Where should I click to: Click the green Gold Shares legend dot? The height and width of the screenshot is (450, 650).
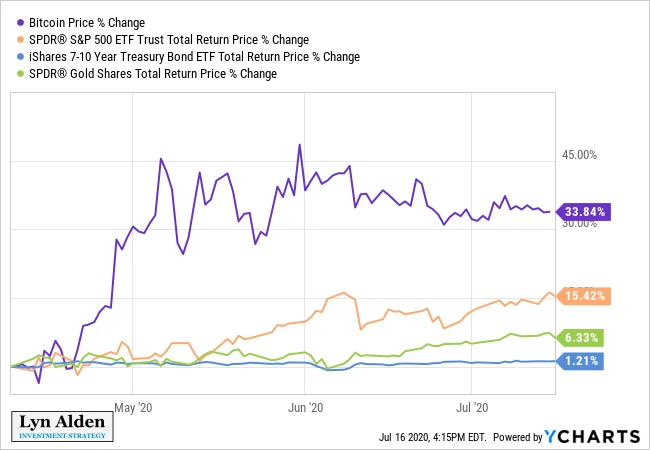(20, 74)
